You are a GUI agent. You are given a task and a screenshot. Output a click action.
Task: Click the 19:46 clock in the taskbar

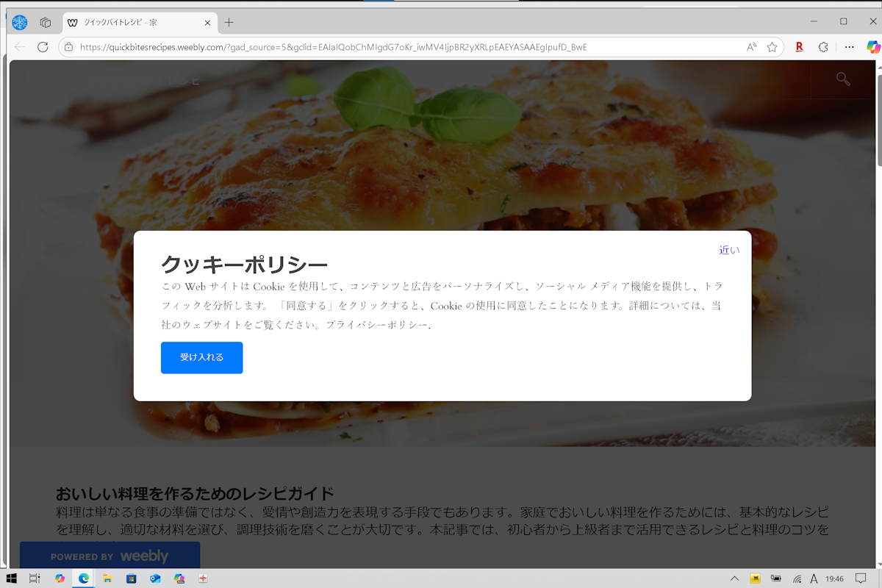(x=834, y=578)
